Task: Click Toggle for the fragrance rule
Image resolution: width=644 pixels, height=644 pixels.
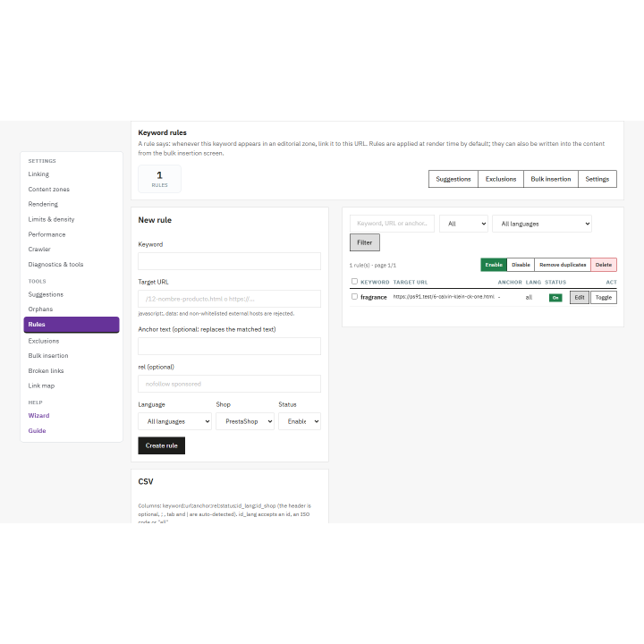Action: coord(604,297)
